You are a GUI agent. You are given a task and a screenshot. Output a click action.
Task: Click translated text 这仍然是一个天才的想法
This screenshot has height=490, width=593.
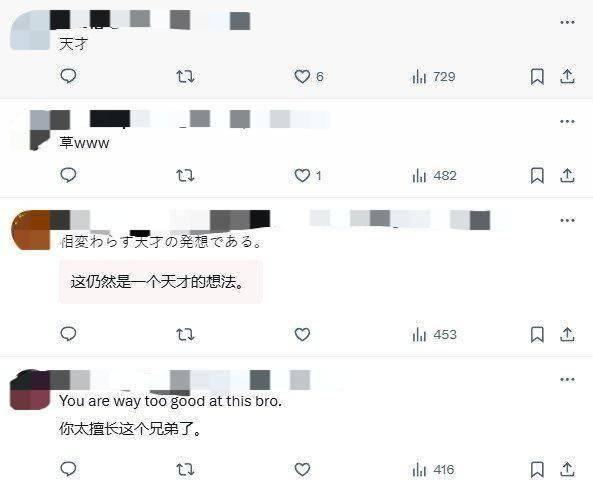pos(157,282)
